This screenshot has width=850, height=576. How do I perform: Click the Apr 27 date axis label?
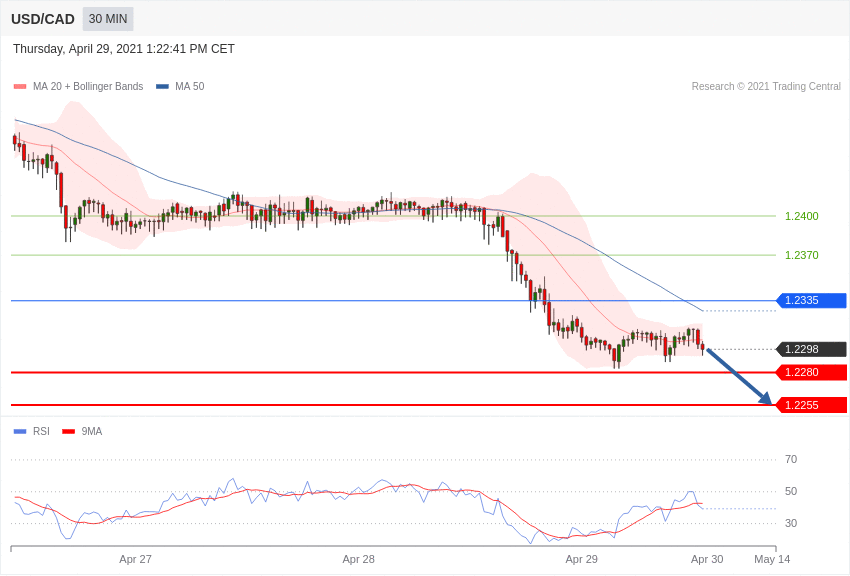pyautogui.click(x=136, y=559)
